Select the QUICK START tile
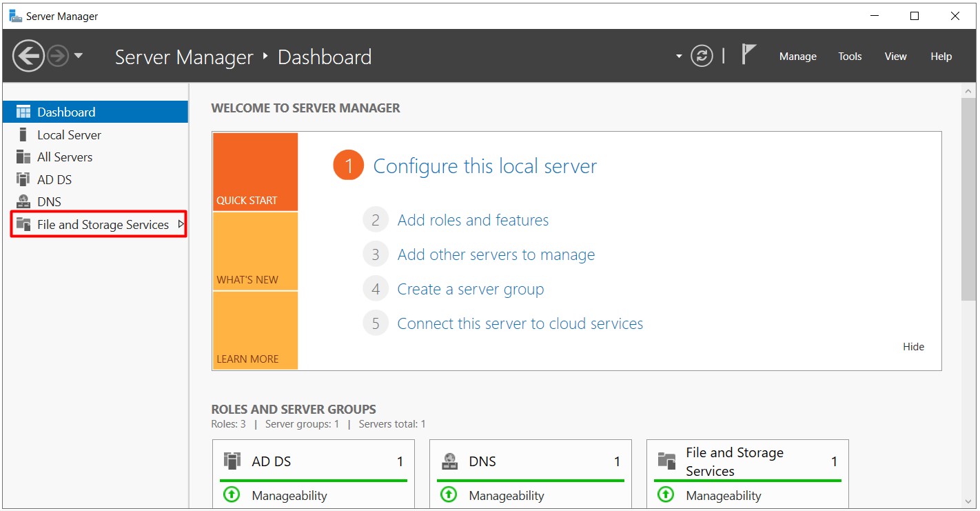The height and width of the screenshot is (511, 980). (255, 172)
